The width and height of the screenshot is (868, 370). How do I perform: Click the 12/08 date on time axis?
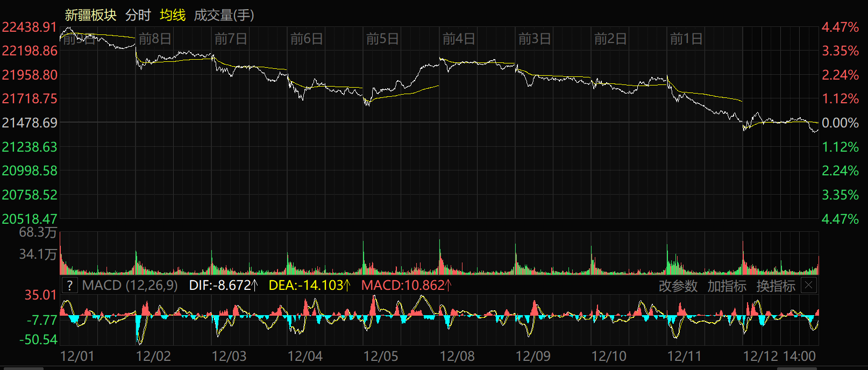(457, 357)
